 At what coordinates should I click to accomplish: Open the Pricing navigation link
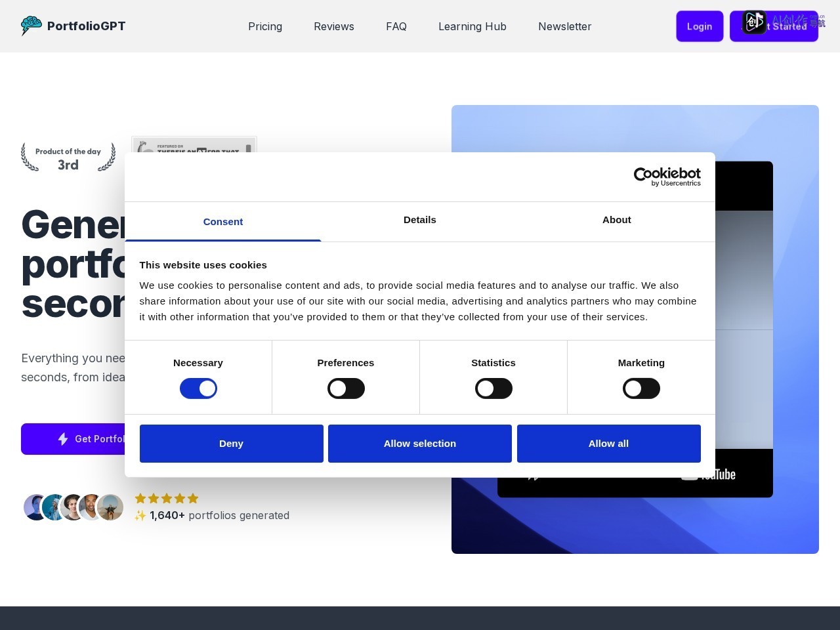pyautogui.click(x=265, y=26)
